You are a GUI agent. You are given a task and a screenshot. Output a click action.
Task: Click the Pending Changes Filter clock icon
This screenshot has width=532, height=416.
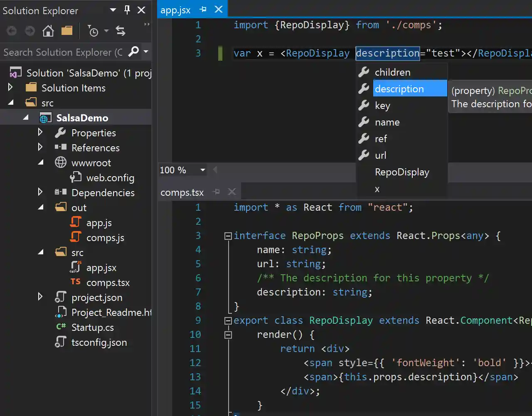pyautogui.click(x=93, y=31)
